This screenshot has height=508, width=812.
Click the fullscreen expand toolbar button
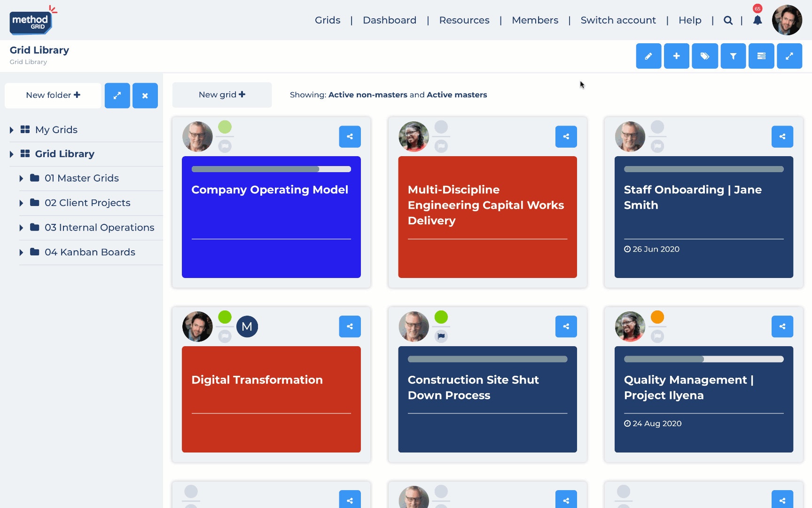pos(789,56)
